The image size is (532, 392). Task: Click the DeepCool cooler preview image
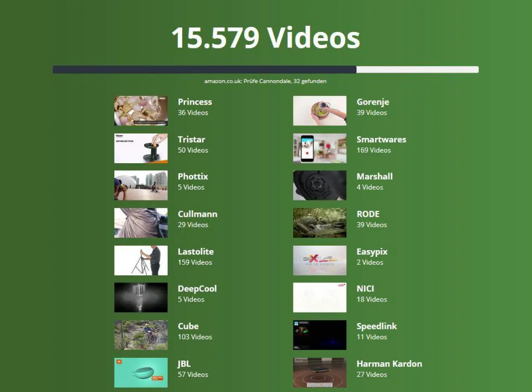click(x=141, y=298)
